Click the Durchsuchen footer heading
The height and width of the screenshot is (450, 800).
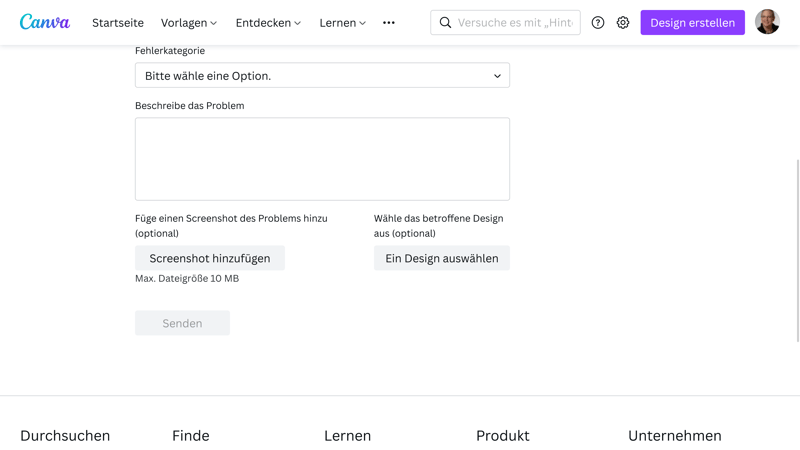[x=65, y=435]
